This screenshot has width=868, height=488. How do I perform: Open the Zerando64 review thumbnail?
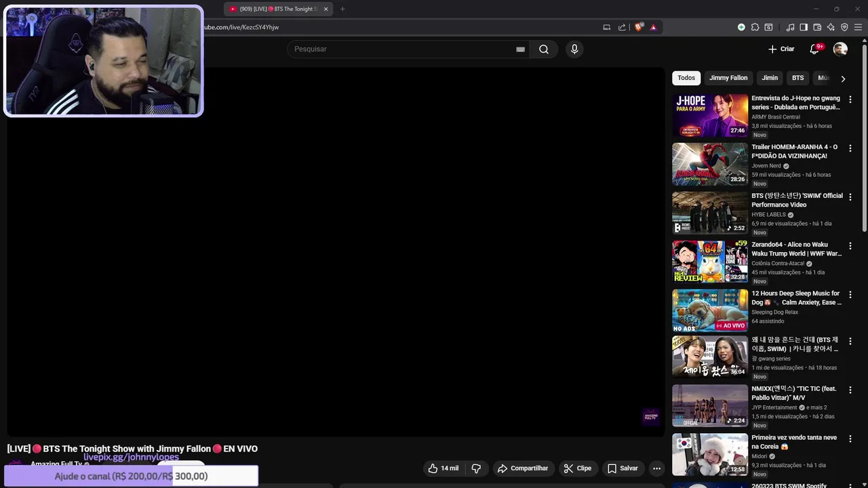click(x=710, y=262)
